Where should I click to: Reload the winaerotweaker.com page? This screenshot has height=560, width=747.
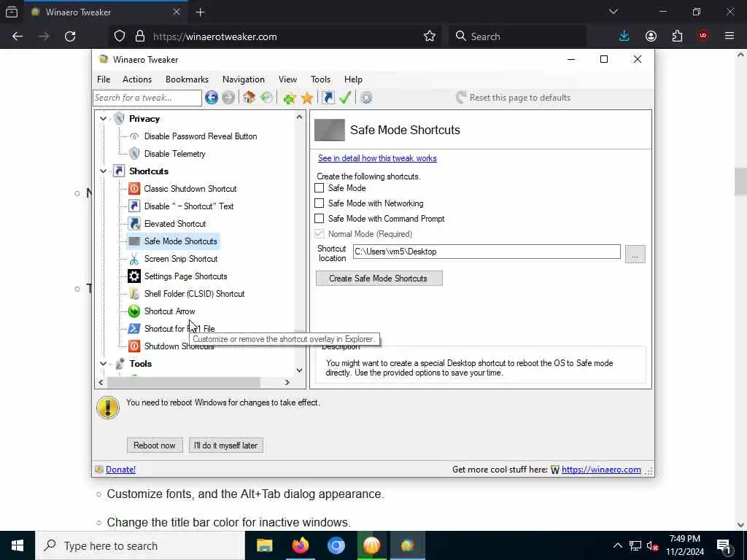click(70, 36)
